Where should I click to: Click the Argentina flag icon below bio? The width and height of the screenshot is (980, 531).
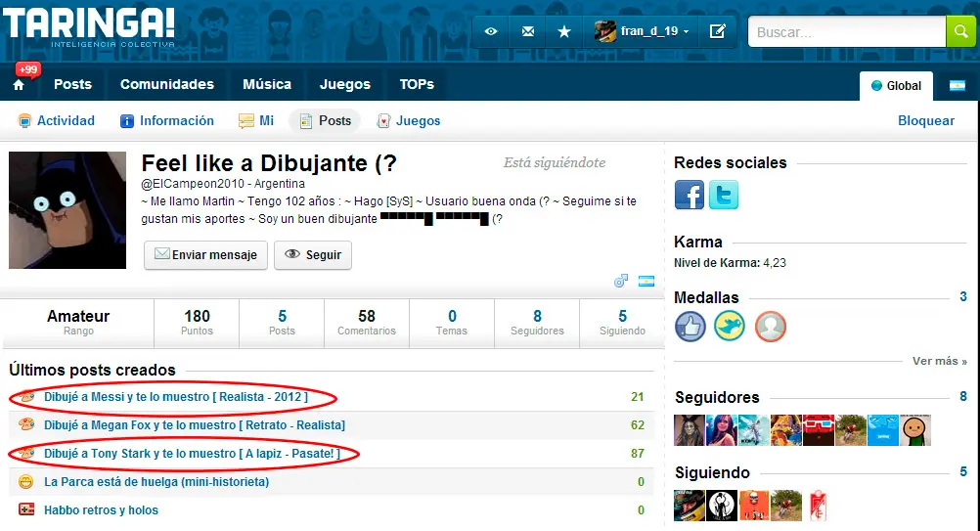tap(646, 281)
